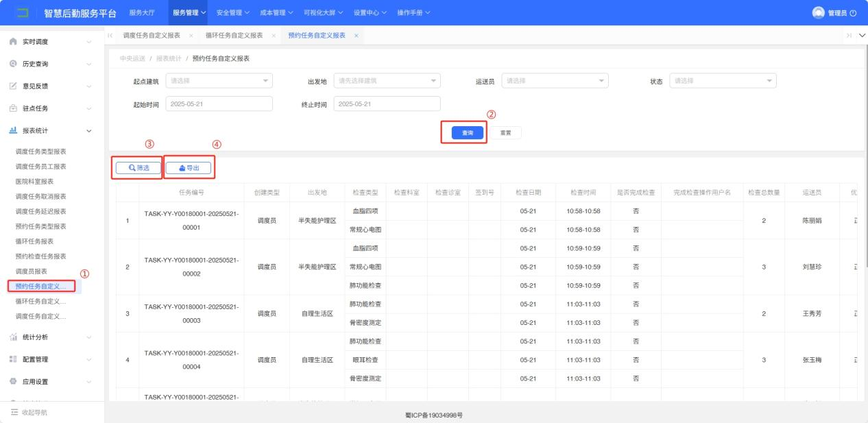Click the 运送员 cell 刘慧珍

pos(811,267)
